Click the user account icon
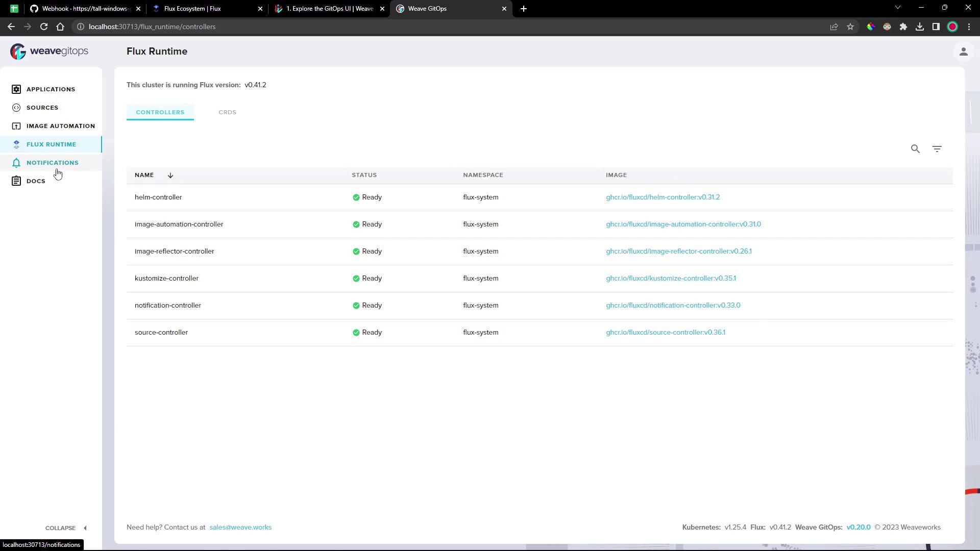Screen dimensions: 980x551 tap(963, 52)
